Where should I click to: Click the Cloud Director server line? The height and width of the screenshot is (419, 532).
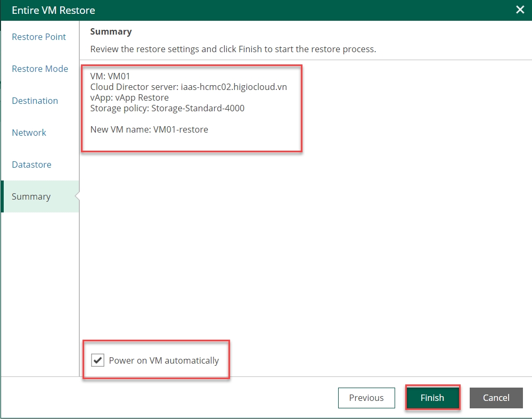189,87
